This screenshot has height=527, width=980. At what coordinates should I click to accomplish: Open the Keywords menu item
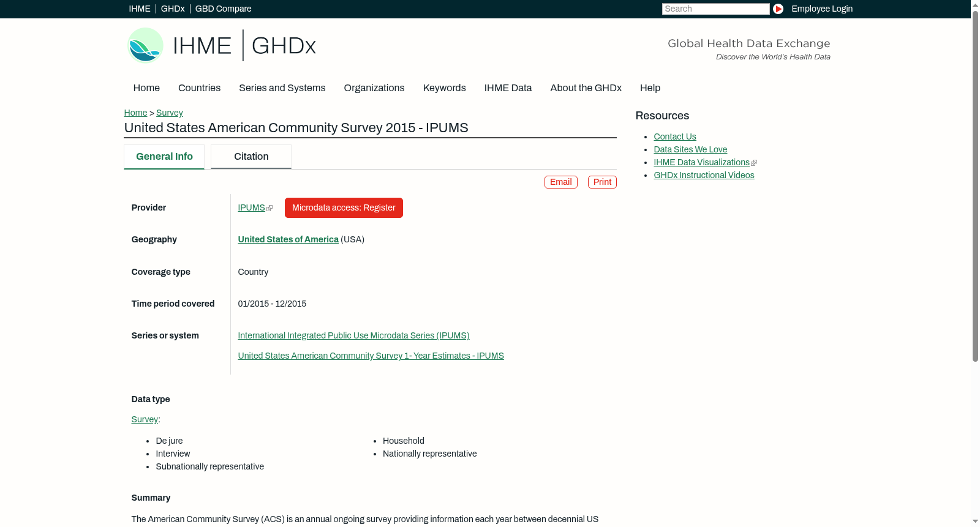coord(444,88)
